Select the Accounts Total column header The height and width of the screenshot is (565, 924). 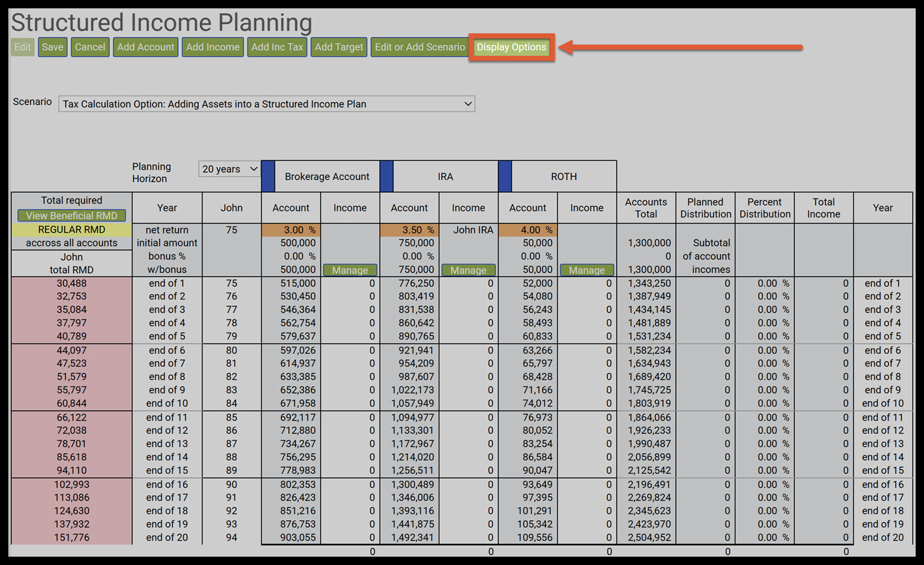pyautogui.click(x=646, y=208)
